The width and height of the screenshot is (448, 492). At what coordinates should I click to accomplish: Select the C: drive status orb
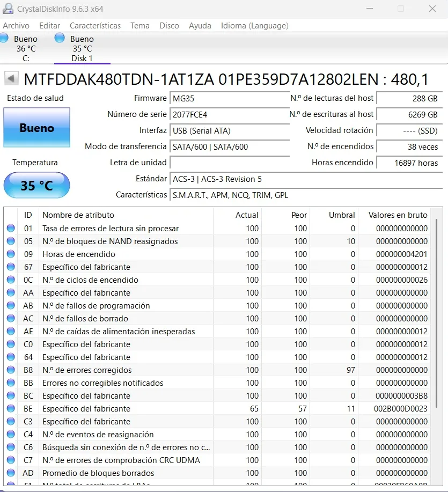pos(4,38)
